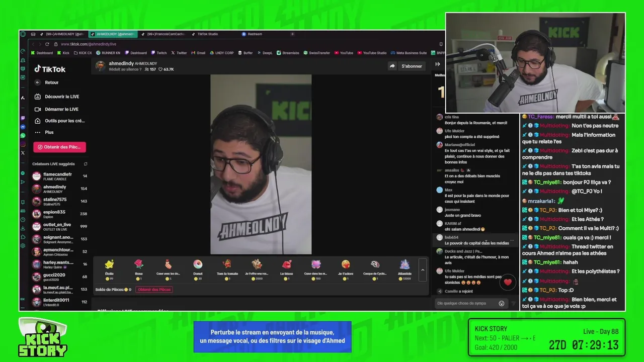Open the Plus three-dots menu
Viewport: 644px width, 362px height.
[x=44, y=132]
